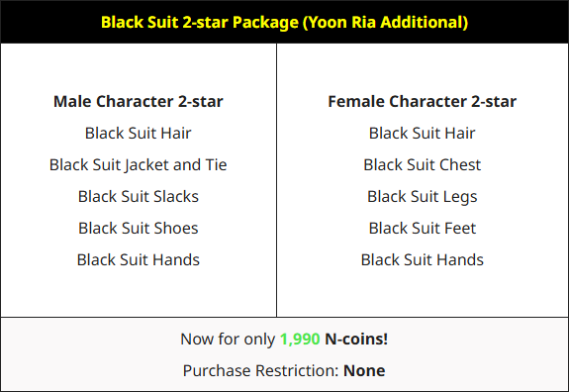Click the Black Suit 2-star Package title
Viewport: 569px width, 392px height.
[x=285, y=22]
